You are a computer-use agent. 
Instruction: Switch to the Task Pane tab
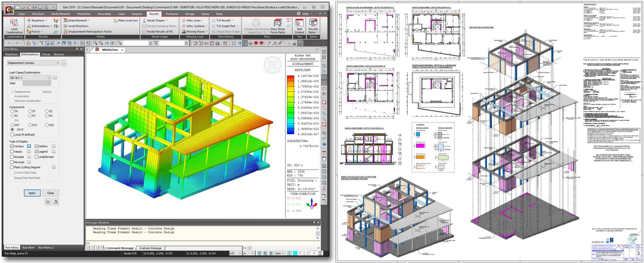(29, 248)
